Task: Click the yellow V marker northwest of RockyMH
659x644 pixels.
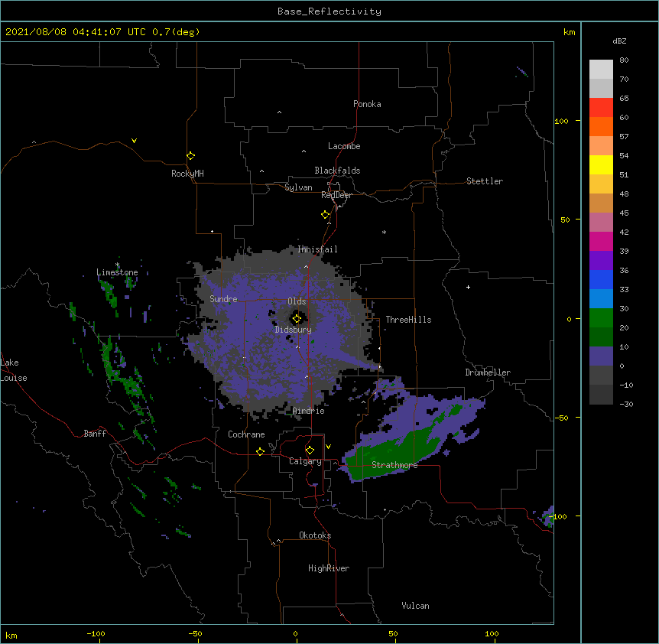Action: coord(134,141)
